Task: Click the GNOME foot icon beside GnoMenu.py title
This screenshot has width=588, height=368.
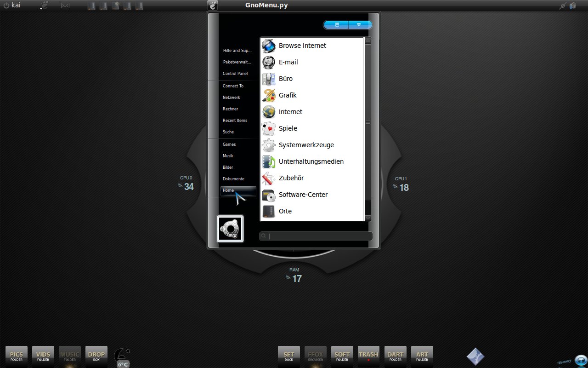Action: [x=212, y=6]
